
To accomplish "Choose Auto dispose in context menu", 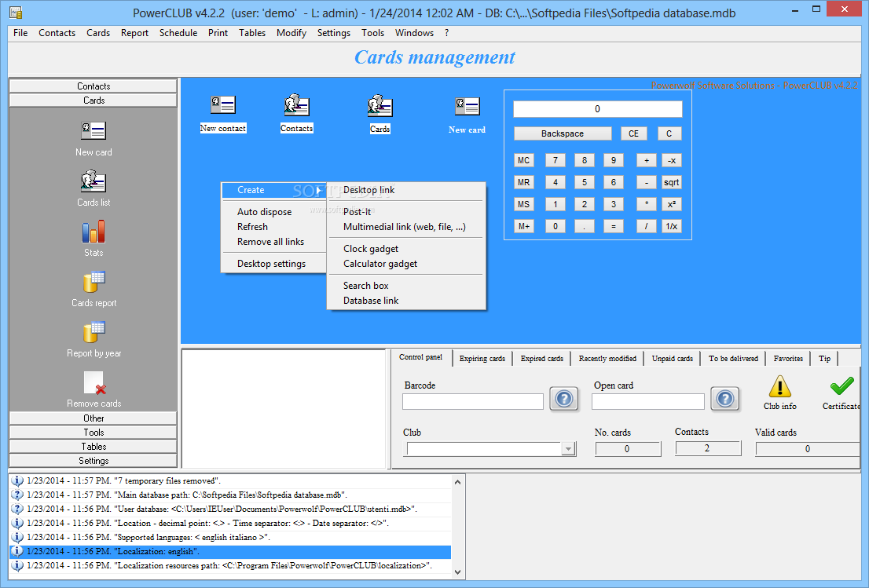I will point(274,211).
